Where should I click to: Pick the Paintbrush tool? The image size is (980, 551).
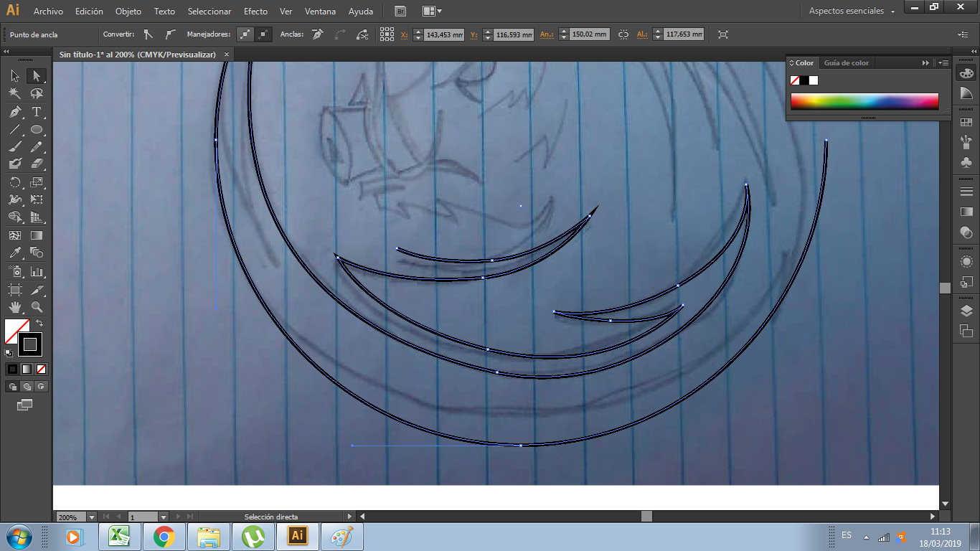(x=15, y=147)
